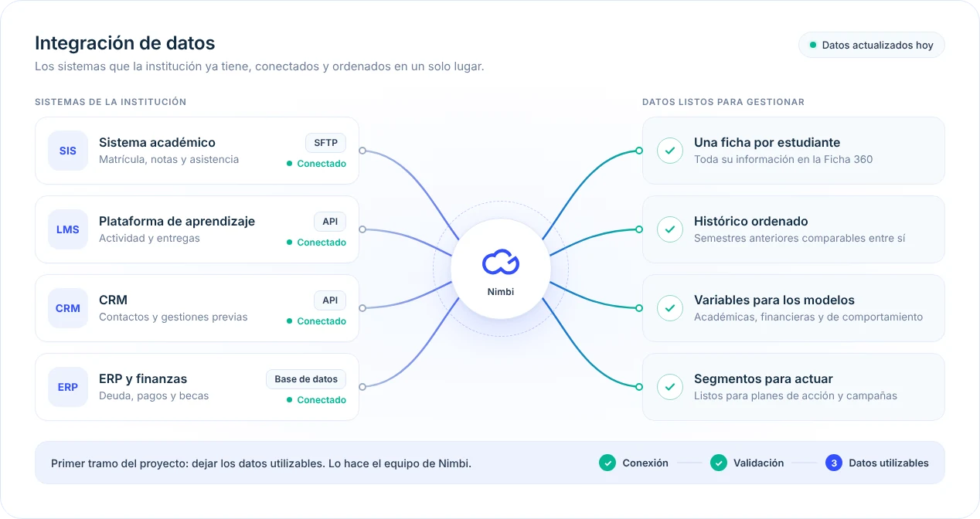The height and width of the screenshot is (519, 980).
Task: Select the Plataforma de aprendizaje title
Action: 177,221
